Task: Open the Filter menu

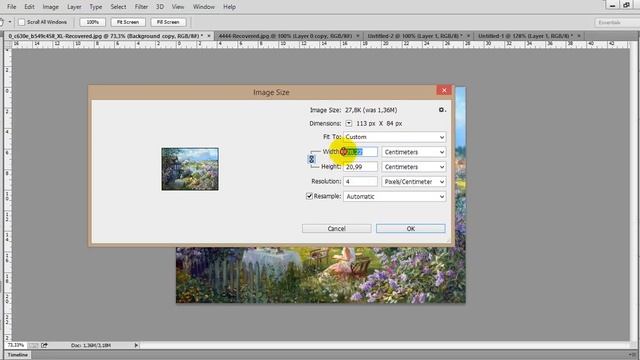Action: [141, 7]
